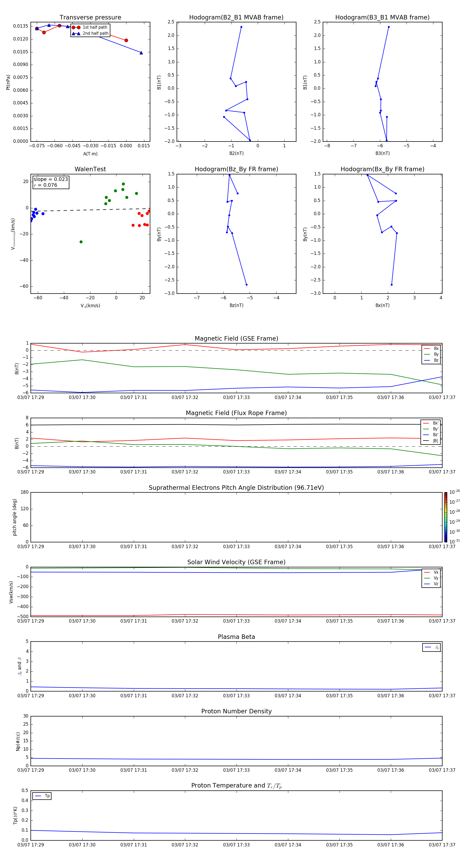Screen dimensions: 473x868
Task: Click the "B3(nT)" x-axis label
Action: [x=382, y=153]
